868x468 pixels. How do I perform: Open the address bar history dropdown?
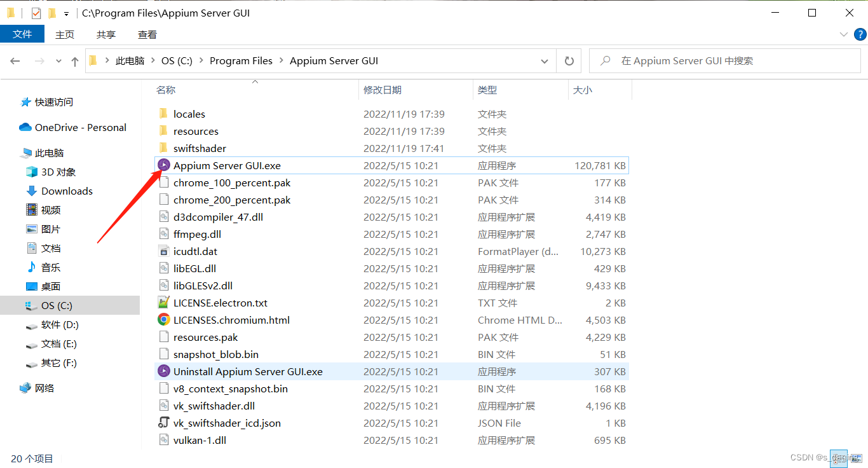point(545,61)
